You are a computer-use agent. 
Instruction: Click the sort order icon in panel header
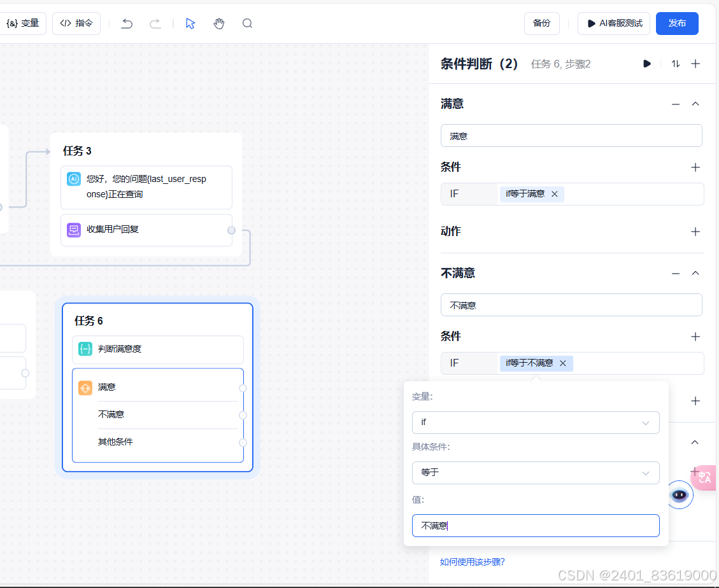[676, 64]
